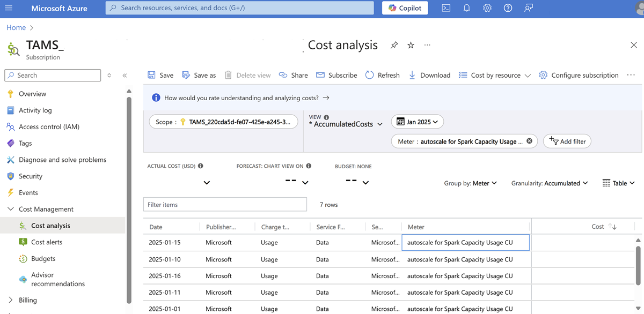This screenshot has width=644, height=314.
Task: Switch chart type from Table
Action: [619, 183]
